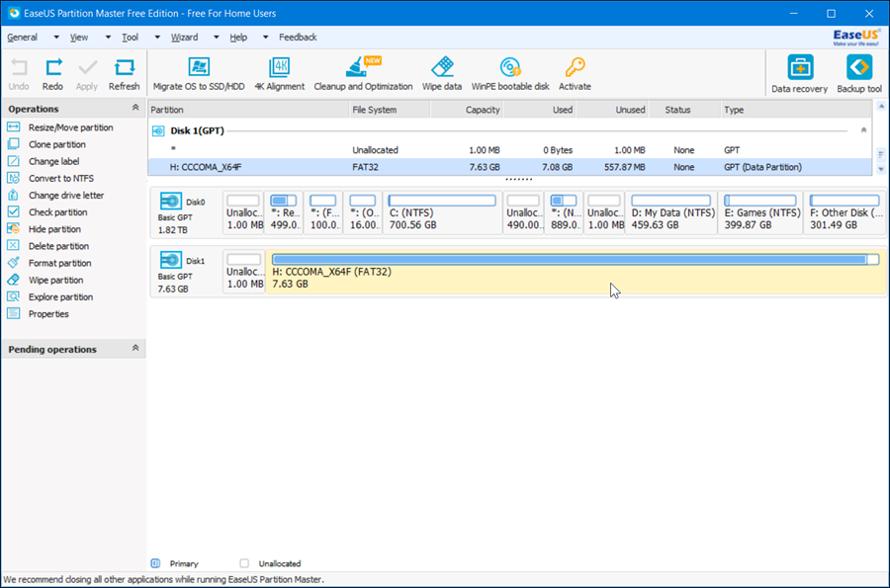The width and height of the screenshot is (890, 588).
Task: Click the partition list scrollbar up arrow
Action: click(881, 106)
